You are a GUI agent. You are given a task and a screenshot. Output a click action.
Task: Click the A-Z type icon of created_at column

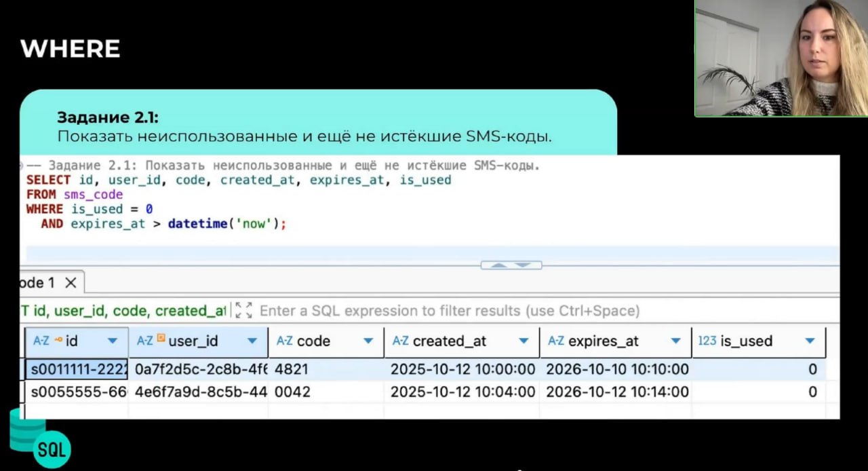pyautogui.click(x=400, y=341)
